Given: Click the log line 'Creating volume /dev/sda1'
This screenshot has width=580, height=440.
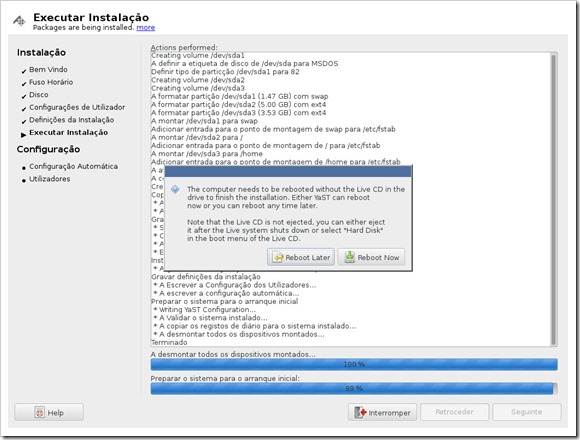Looking at the screenshot, I should coord(198,55).
